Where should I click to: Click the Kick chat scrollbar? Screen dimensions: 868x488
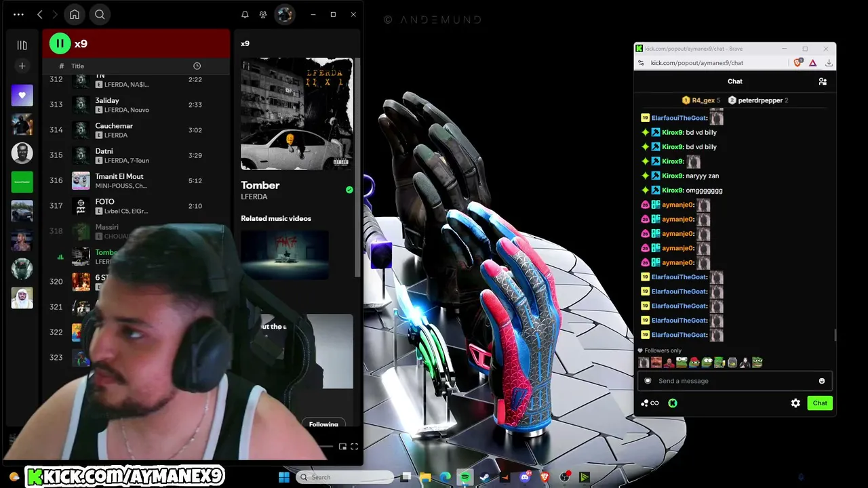point(835,335)
